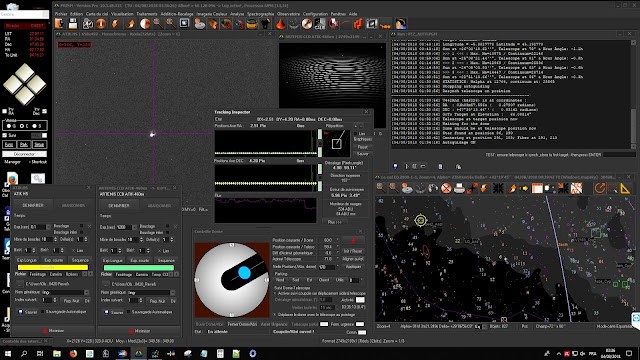This screenshot has height=360, width=640.
Task: Open Firefox from the Windows taskbar
Action: (x=73, y=353)
